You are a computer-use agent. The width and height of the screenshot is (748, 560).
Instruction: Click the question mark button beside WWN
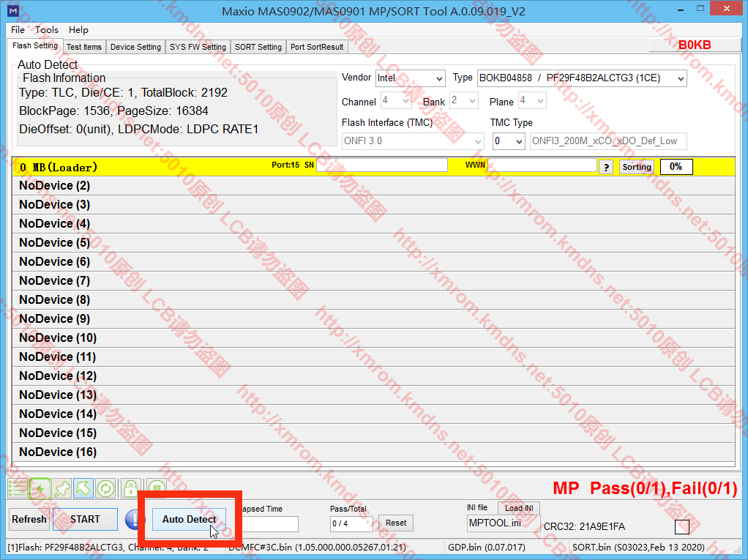606,167
